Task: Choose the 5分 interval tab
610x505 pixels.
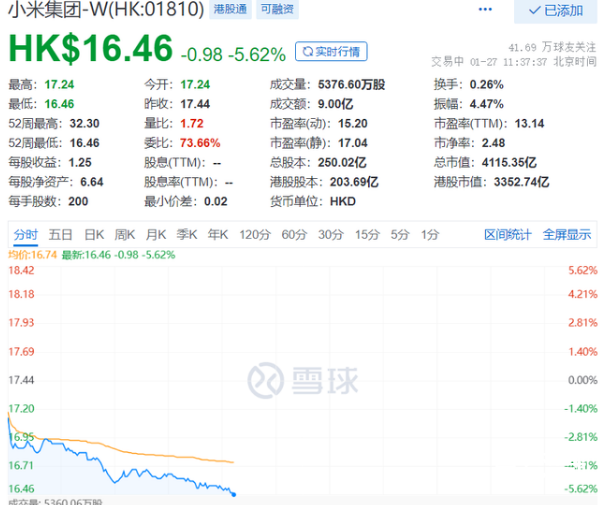Action: 400,235
